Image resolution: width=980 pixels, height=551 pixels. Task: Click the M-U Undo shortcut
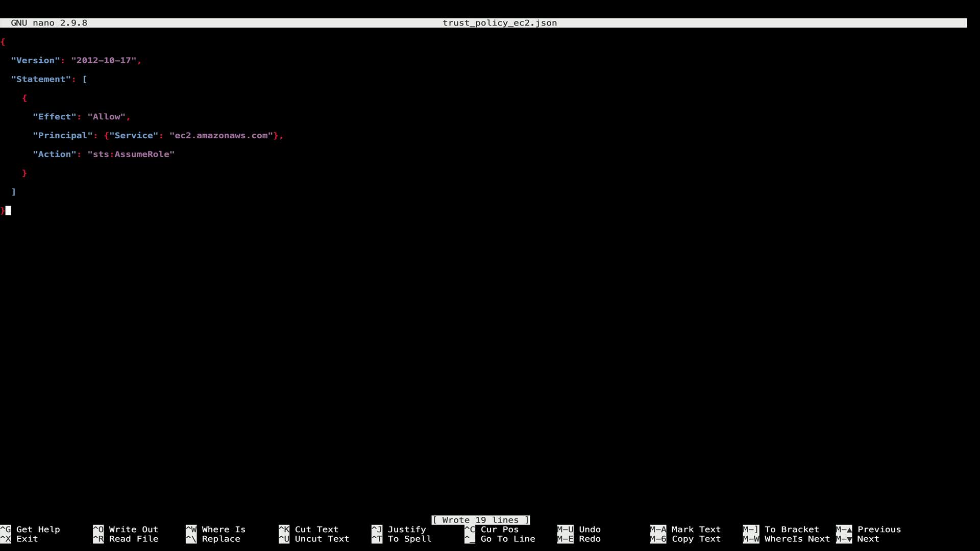pyautogui.click(x=579, y=530)
